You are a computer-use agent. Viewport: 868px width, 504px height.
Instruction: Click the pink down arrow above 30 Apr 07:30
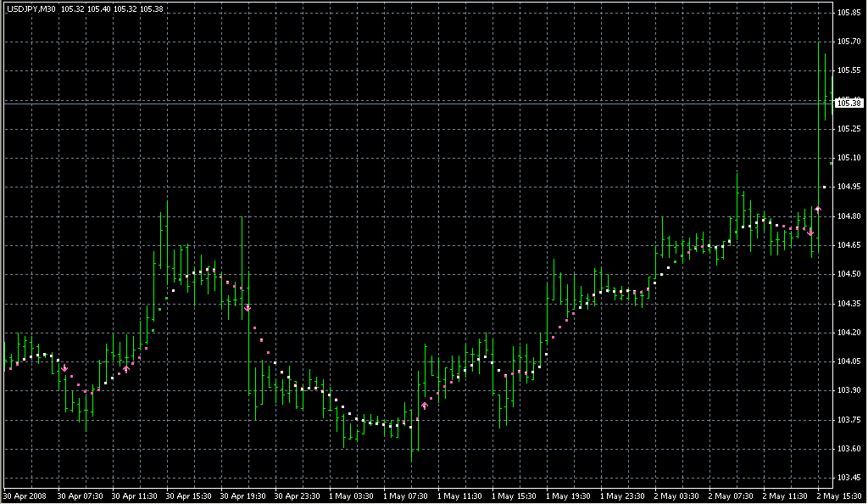[64, 368]
